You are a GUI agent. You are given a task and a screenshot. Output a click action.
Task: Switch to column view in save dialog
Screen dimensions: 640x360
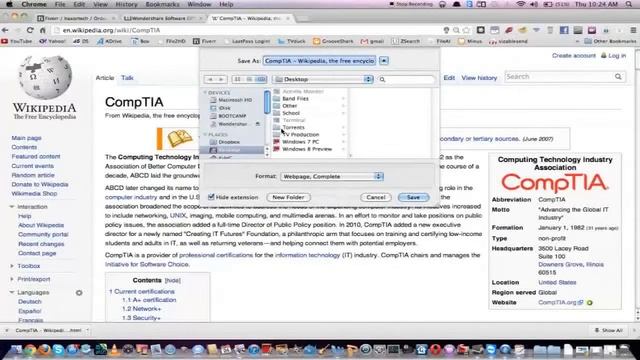(x=261, y=79)
